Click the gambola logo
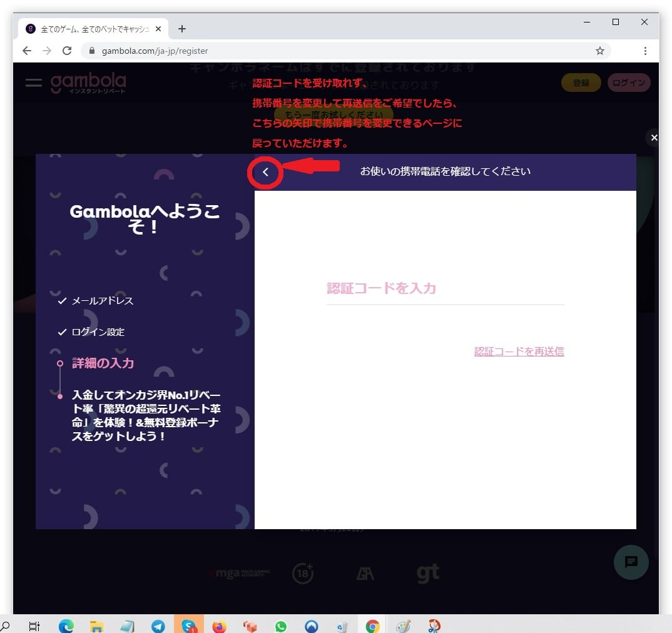Viewport: 672px width, 633px height. pyautogui.click(x=88, y=83)
